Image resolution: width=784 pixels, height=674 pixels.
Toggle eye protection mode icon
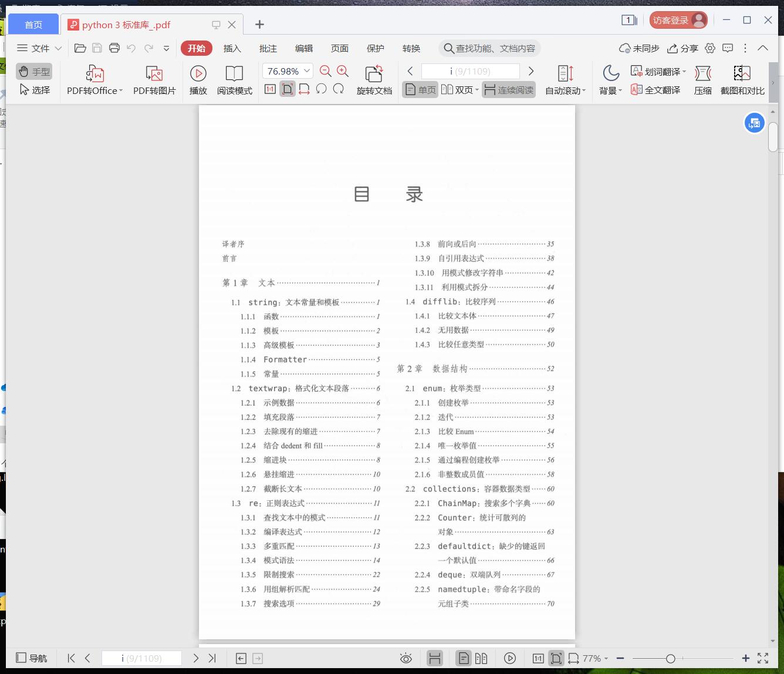406,658
